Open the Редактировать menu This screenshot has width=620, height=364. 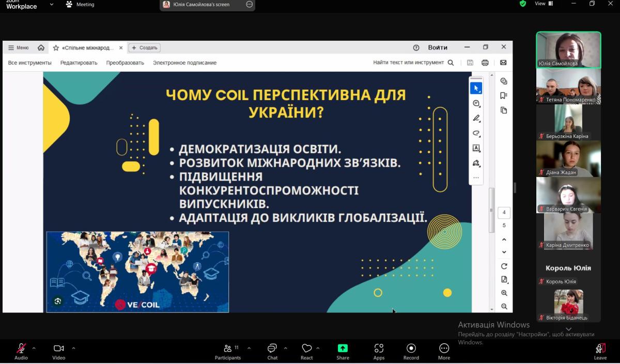79,62
